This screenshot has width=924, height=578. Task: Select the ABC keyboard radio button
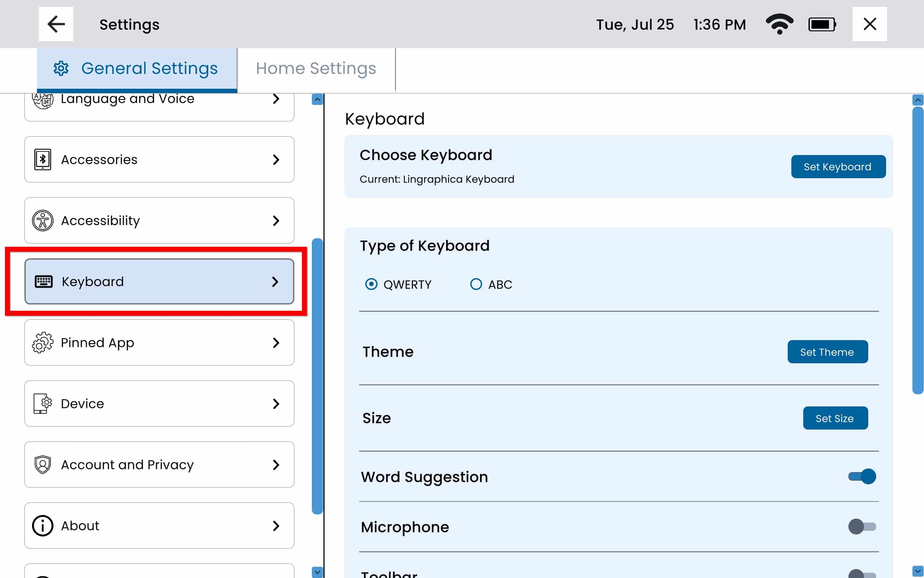click(x=476, y=284)
